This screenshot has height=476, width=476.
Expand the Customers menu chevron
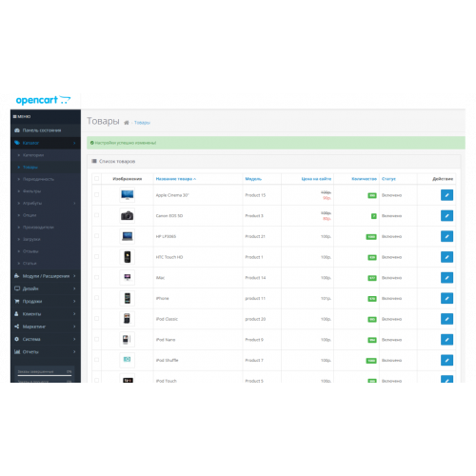(74, 314)
